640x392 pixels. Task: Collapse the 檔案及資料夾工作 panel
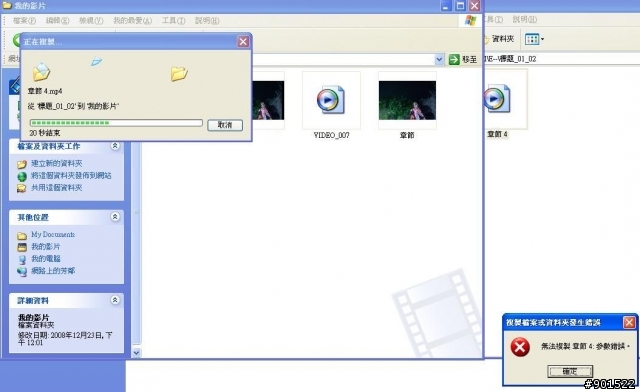coord(115,146)
